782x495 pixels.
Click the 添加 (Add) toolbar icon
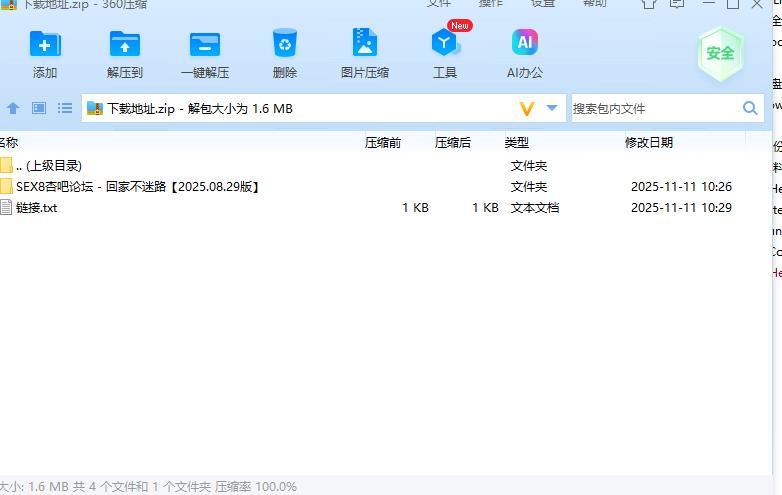click(x=45, y=45)
